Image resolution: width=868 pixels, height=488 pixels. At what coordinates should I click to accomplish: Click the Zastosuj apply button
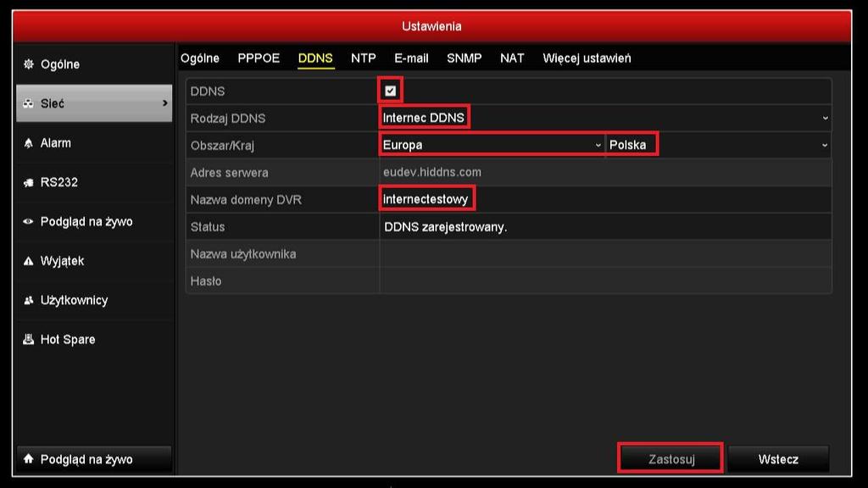671,458
